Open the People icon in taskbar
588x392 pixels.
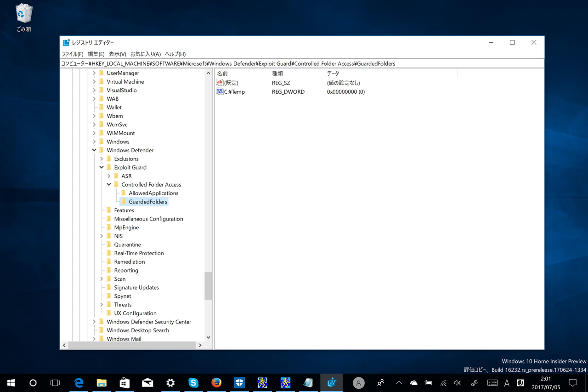381,383
